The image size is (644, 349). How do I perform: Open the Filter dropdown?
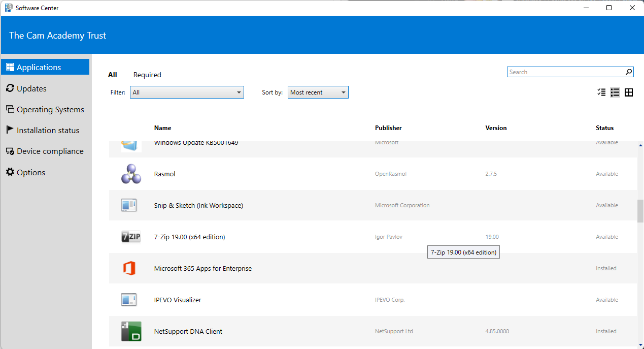[x=187, y=92]
